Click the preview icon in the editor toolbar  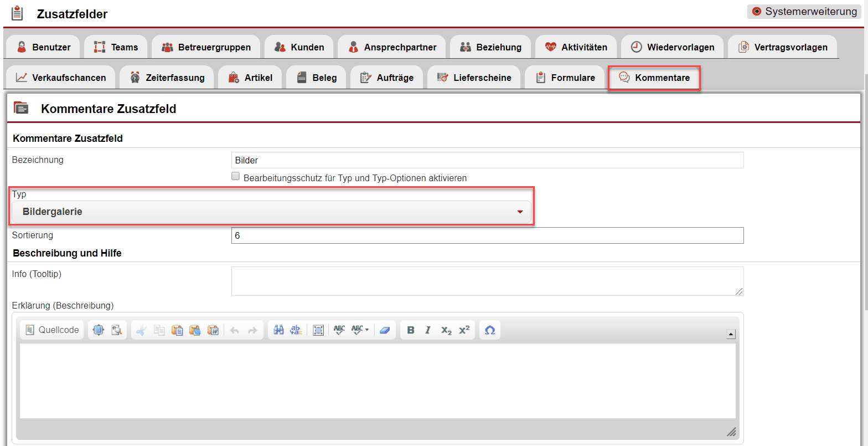tap(116, 330)
